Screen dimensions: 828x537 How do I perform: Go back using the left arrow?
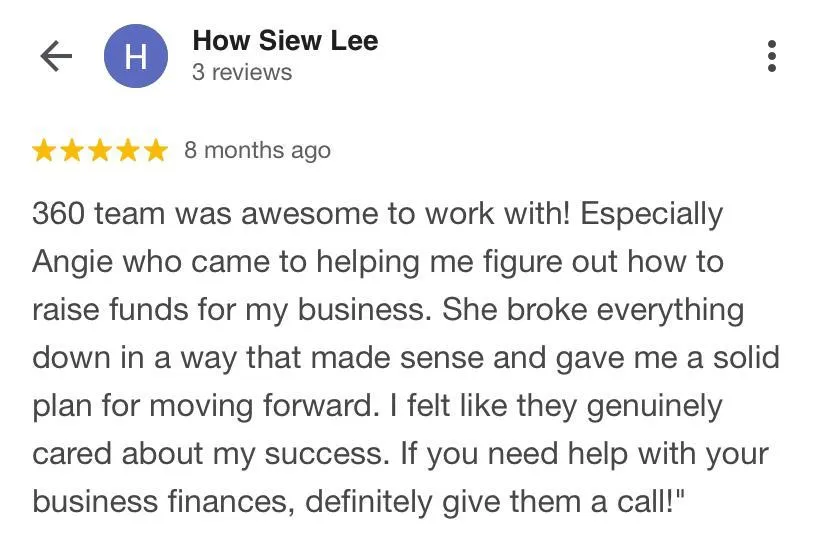pyautogui.click(x=56, y=56)
